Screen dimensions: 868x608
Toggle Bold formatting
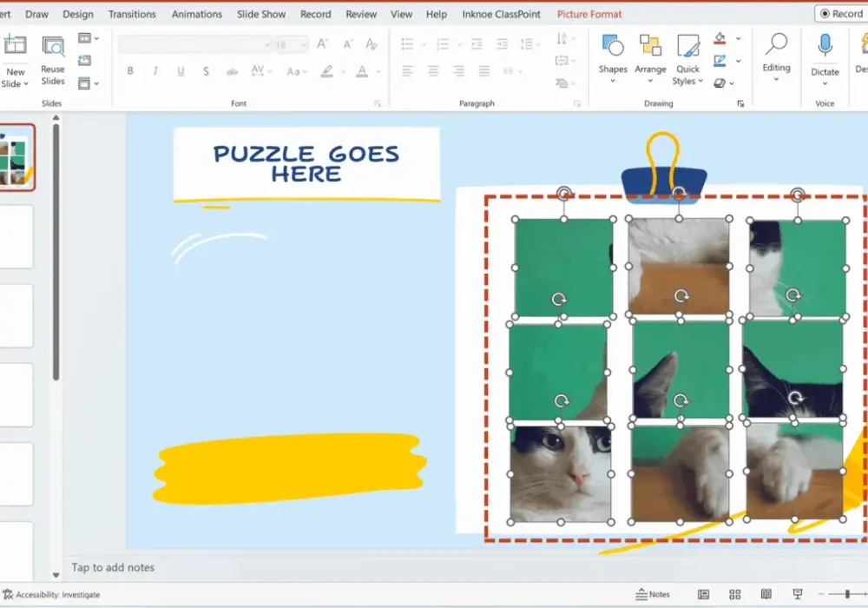click(130, 71)
